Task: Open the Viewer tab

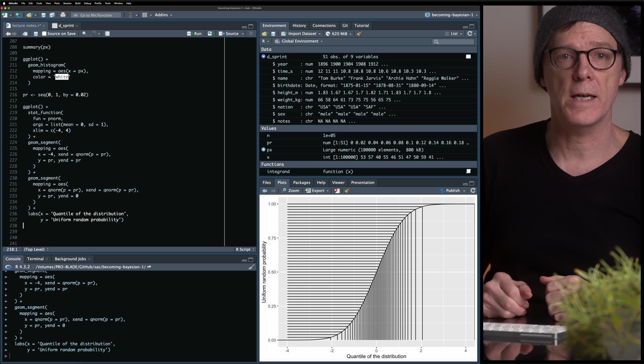Action: [x=338, y=183]
